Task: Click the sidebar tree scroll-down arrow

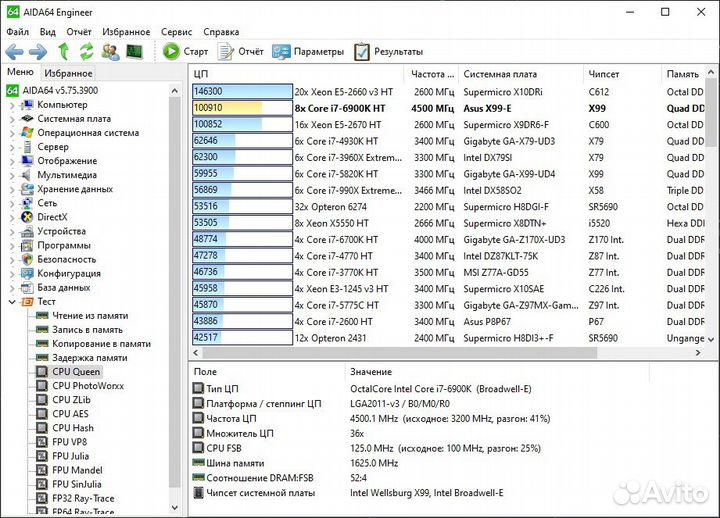Action: pyautogui.click(x=174, y=507)
